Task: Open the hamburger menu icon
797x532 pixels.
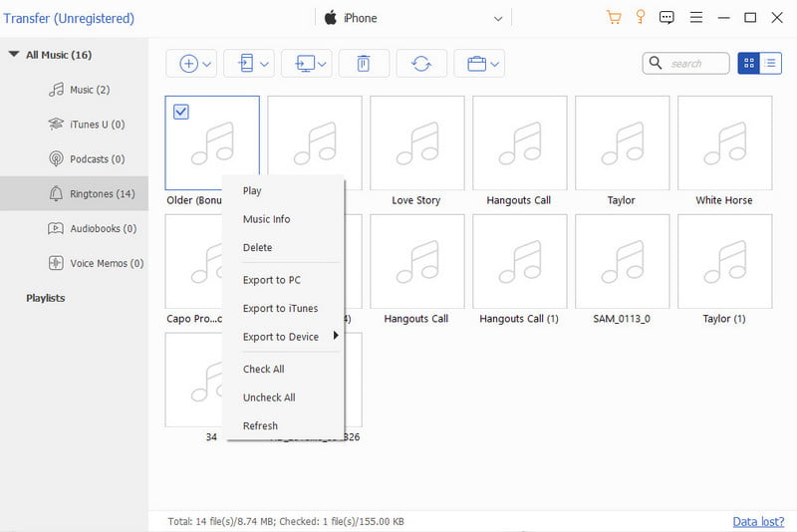Action: pyautogui.click(x=695, y=18)
